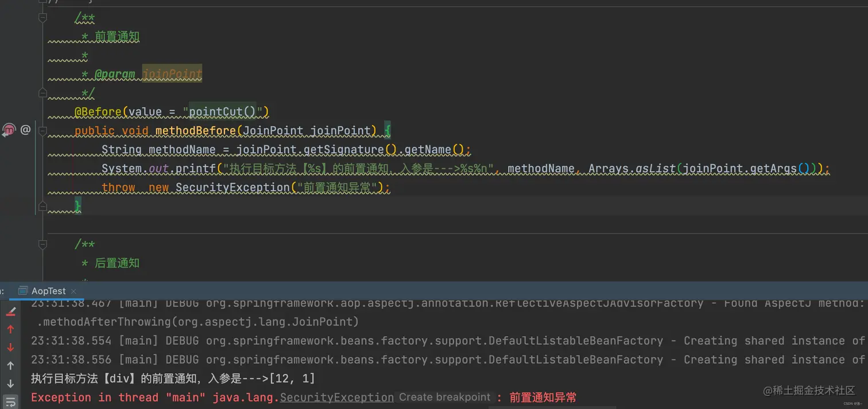The width and height of the screenshot is (868, 409).
Task: Click the 前置通知 Javadoc text
Action: (x=117, y=37)
